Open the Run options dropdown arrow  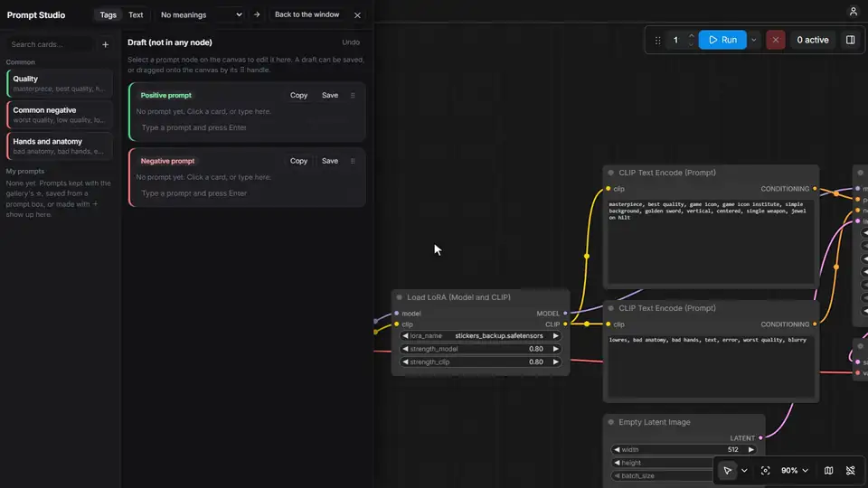(x=753, y=40)
